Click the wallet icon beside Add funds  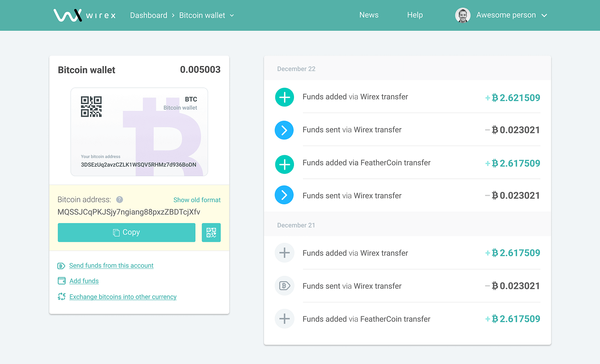tap(62, 281)
